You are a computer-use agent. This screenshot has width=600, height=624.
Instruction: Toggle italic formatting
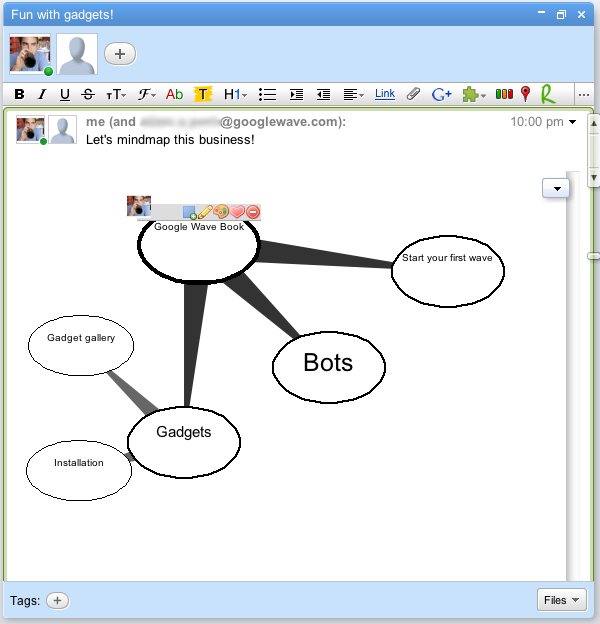42,94
